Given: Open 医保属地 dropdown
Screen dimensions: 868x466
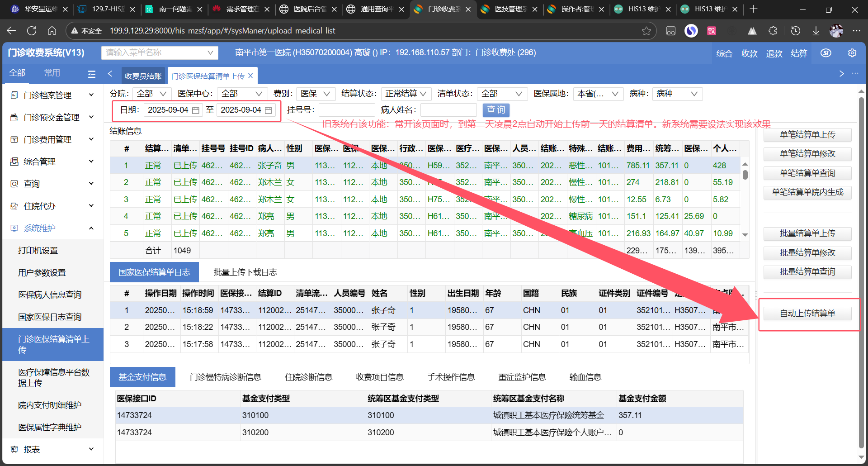Looking at the screenshot, I should point(598,94).
